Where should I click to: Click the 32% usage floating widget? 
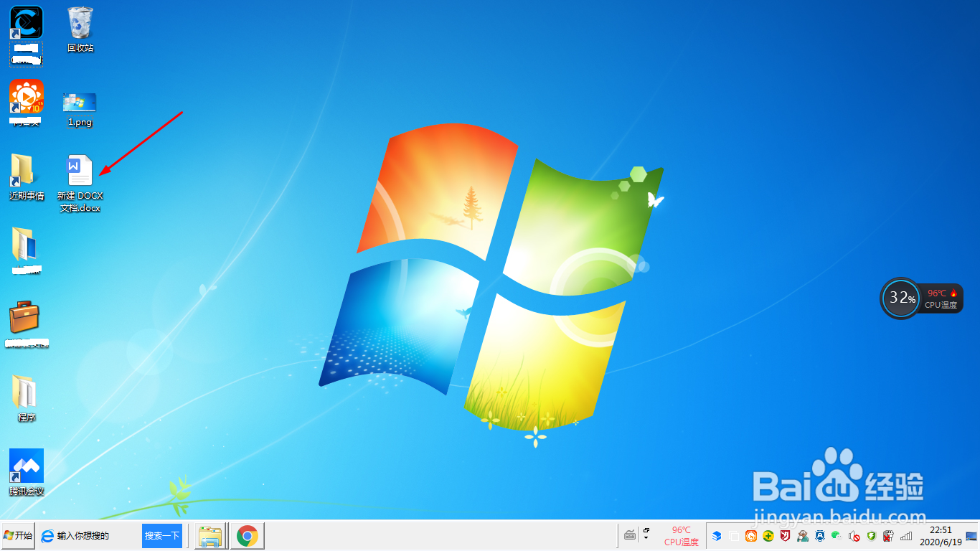[x=900, y=298]
